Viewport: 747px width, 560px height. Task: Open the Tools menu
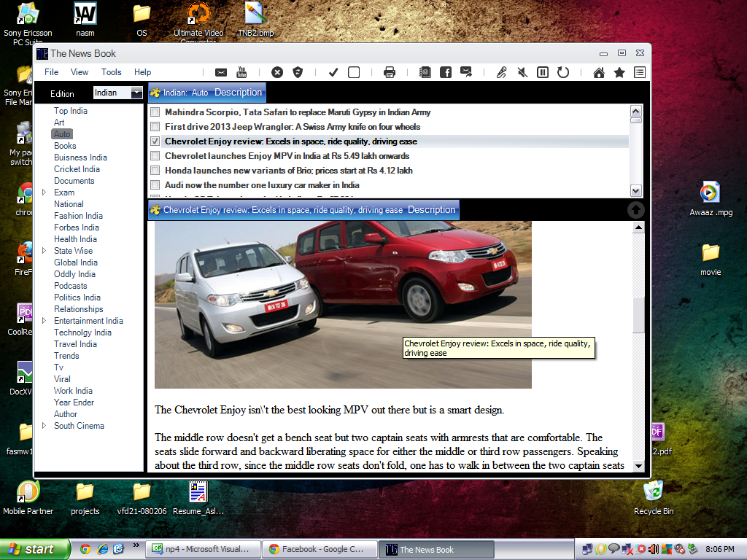click(x=111, y=72)
